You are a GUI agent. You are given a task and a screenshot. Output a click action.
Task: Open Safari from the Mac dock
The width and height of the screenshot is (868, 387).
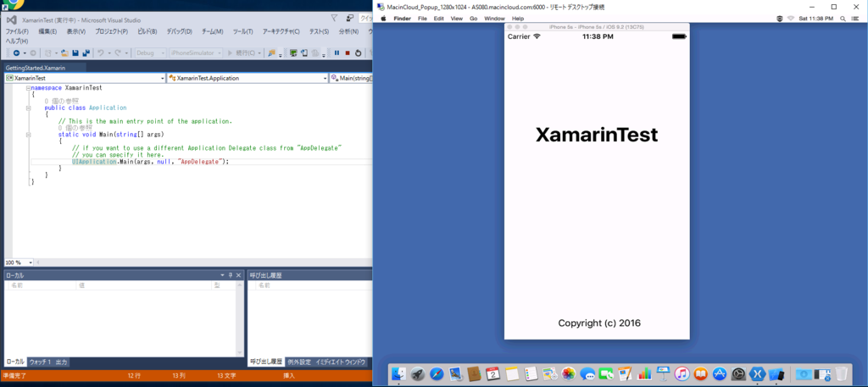(x=437, y=374)
